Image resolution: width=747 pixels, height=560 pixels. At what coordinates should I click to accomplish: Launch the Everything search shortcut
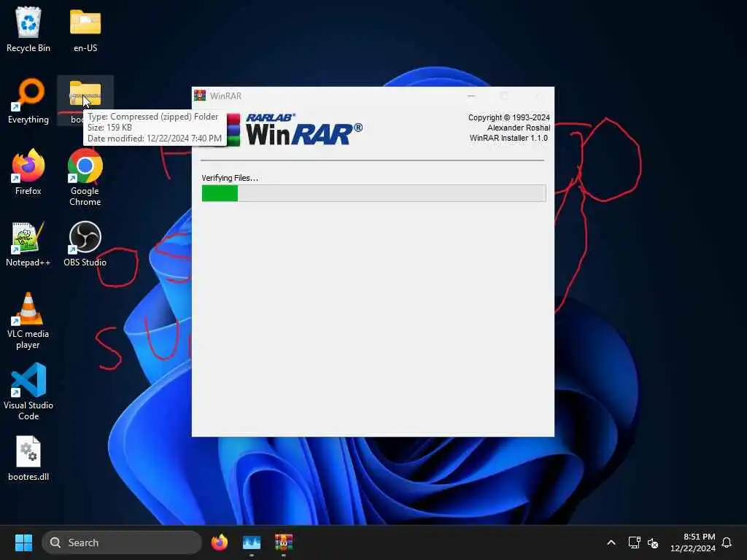click(28, 101)
